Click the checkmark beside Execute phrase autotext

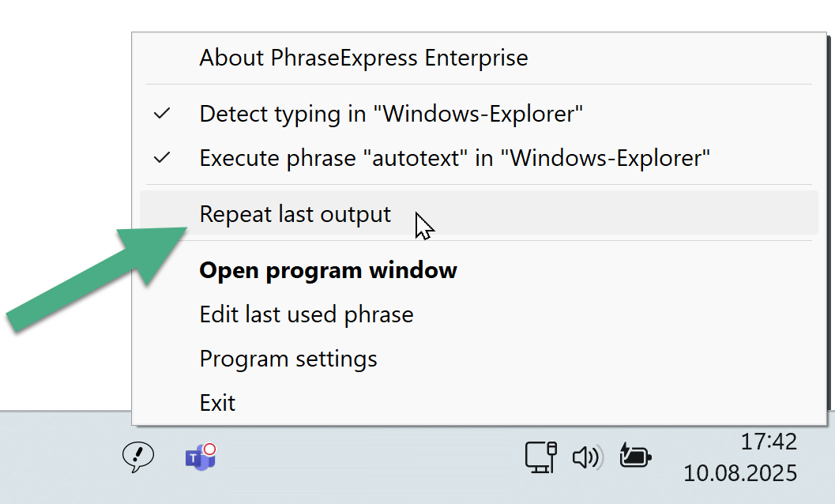pyautogui.click(x=162, y=158)
